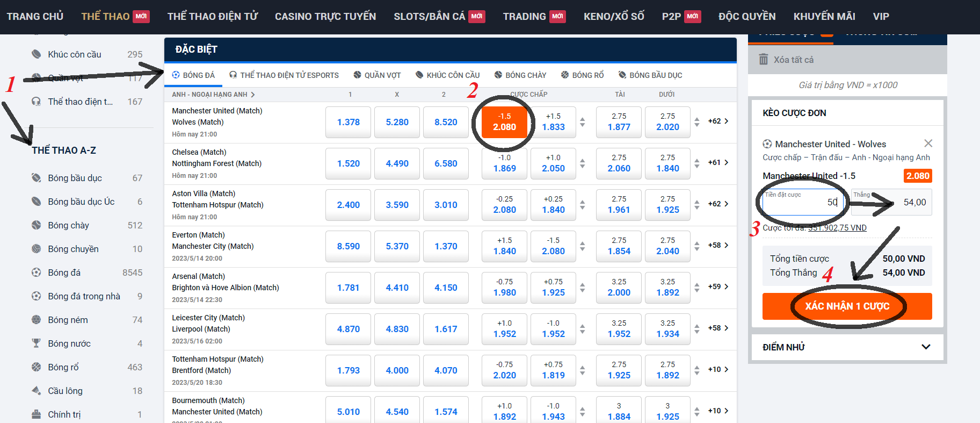Expand +58 markets for Everton vs Manchester City
The width and height of the screenshot is (980, 423).
pyautogui.click(x=718, y=245)
